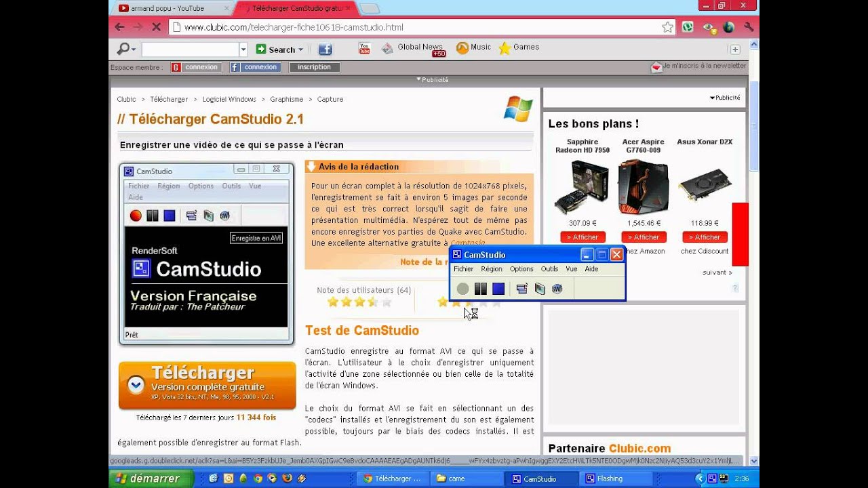Click the globe extension icon in browser toolbar
The height and width of the screenshot is (488, 868).
(x=729, y=27)
